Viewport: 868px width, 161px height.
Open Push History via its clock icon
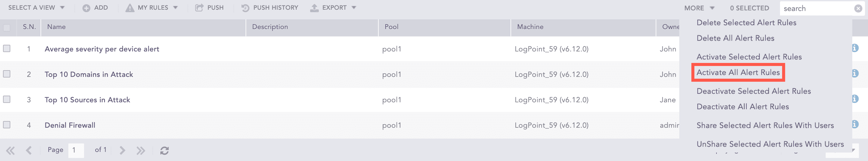(x=245, y=8)
